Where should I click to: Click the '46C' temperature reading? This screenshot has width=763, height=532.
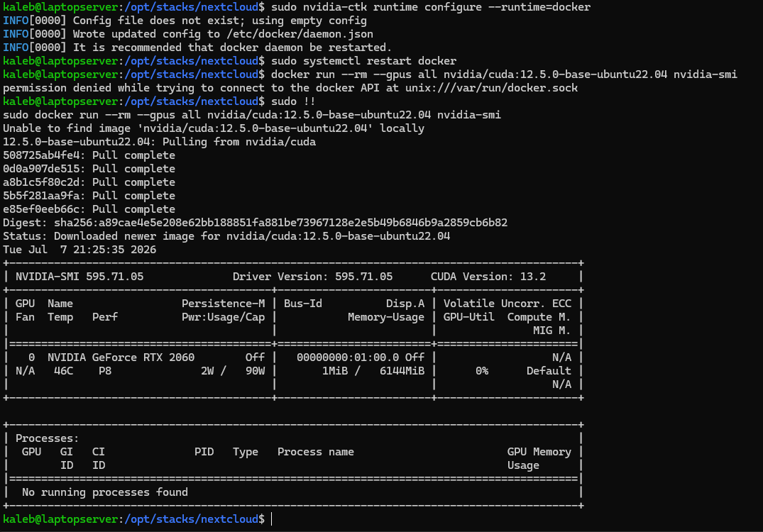pos(63,371)
